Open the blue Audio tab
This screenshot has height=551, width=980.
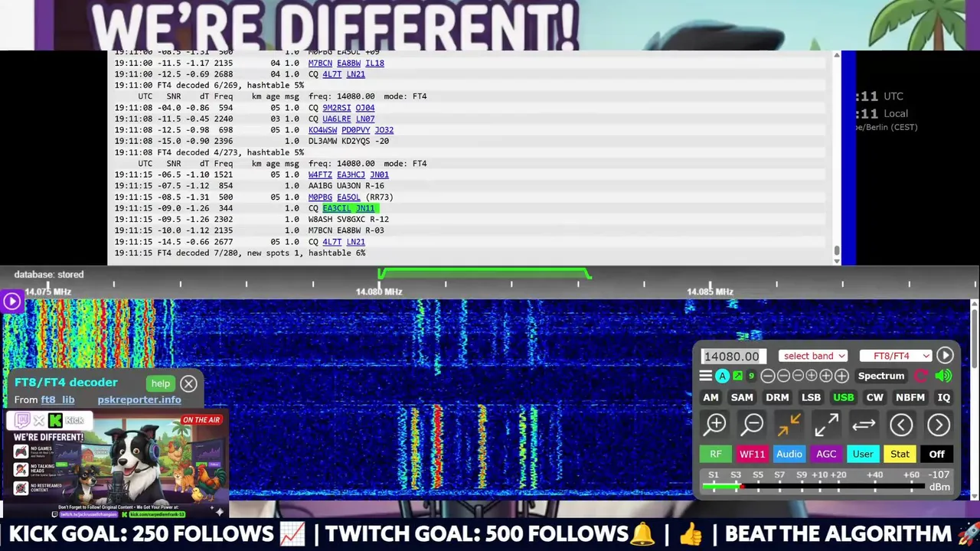pos(789,454)
